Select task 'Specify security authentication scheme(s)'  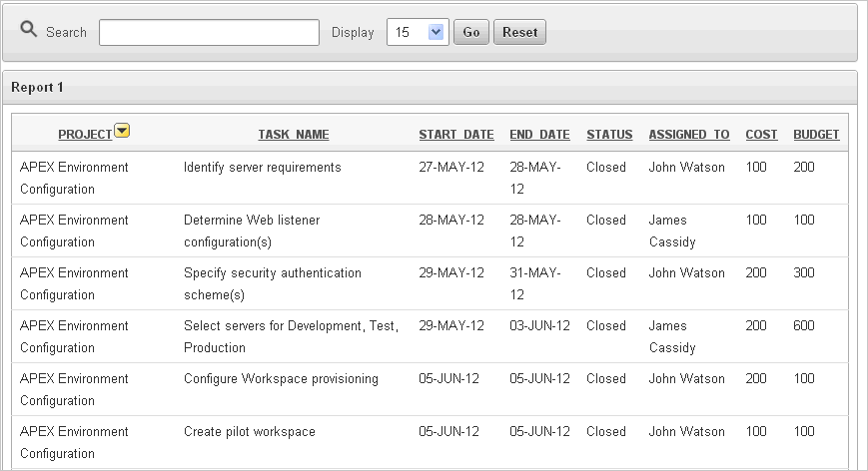(273, 283)
